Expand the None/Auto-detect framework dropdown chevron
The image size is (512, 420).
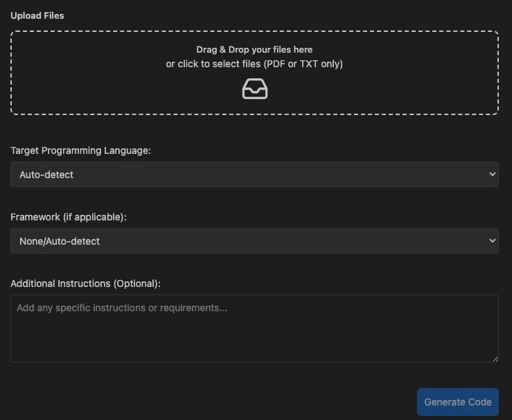tap(493, 240)
